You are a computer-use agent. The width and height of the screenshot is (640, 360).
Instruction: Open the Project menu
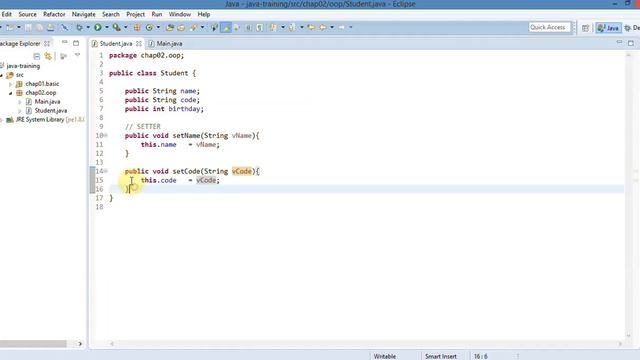pos(135,14)
